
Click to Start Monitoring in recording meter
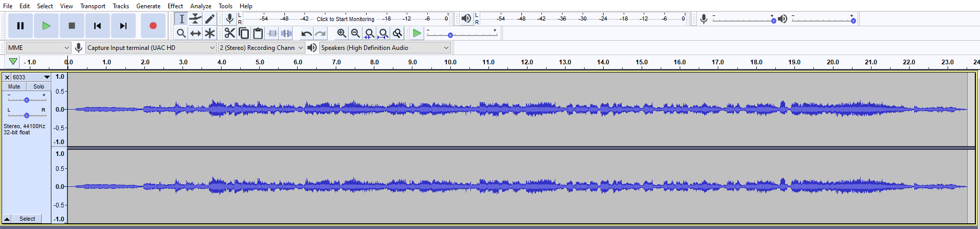pos(346,19)
